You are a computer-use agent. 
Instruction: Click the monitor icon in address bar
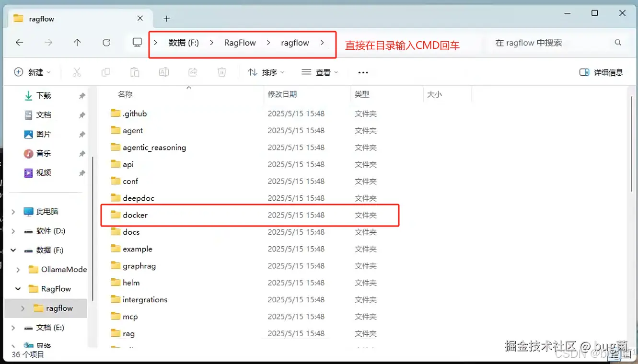point(137,43)
